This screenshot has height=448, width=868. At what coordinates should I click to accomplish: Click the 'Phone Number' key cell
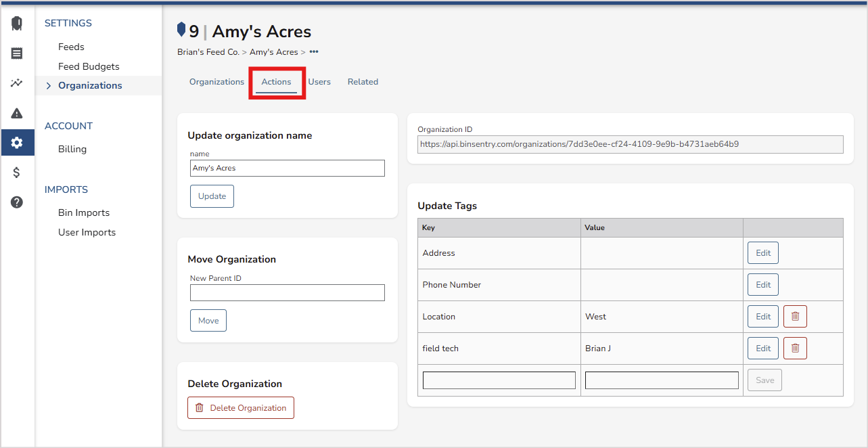point(499,284)
